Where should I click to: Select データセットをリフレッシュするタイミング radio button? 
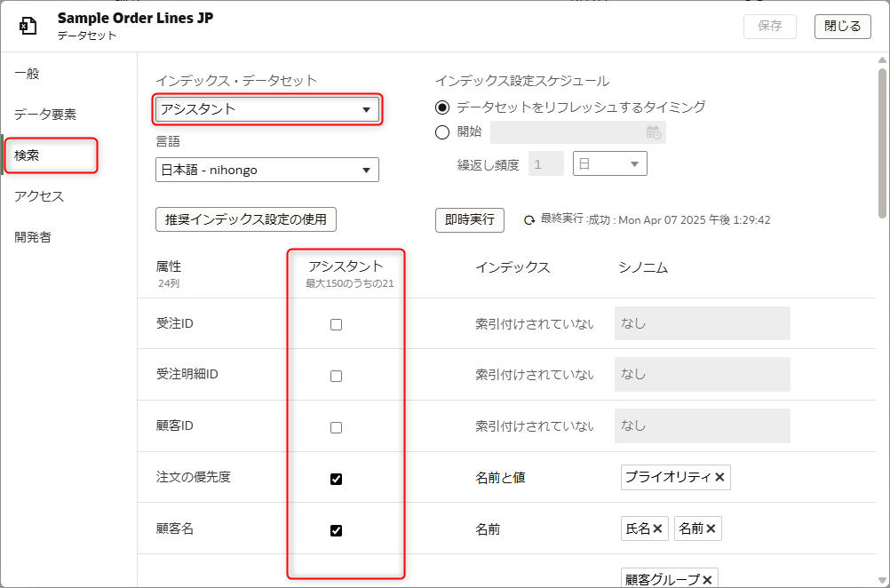(x=442, y=107)
